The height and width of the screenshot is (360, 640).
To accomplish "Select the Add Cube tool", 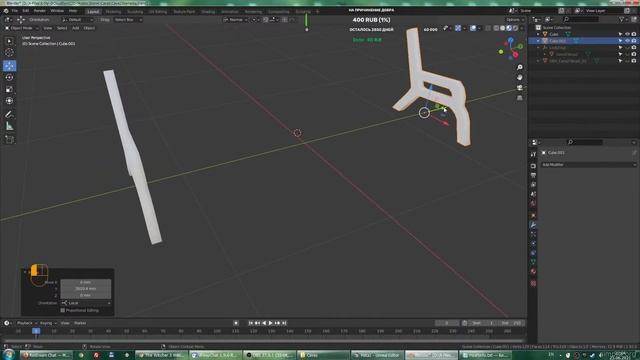I will [x=9, y=140].
